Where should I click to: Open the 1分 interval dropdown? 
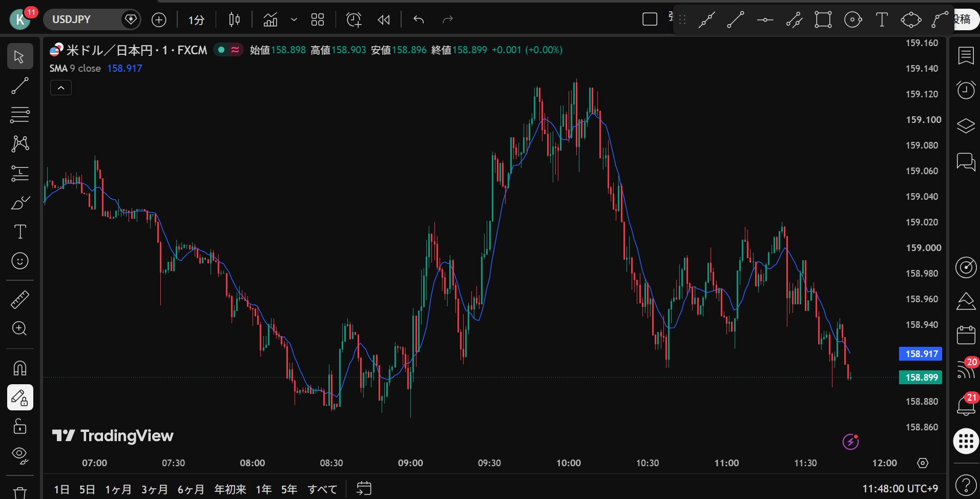196,19
